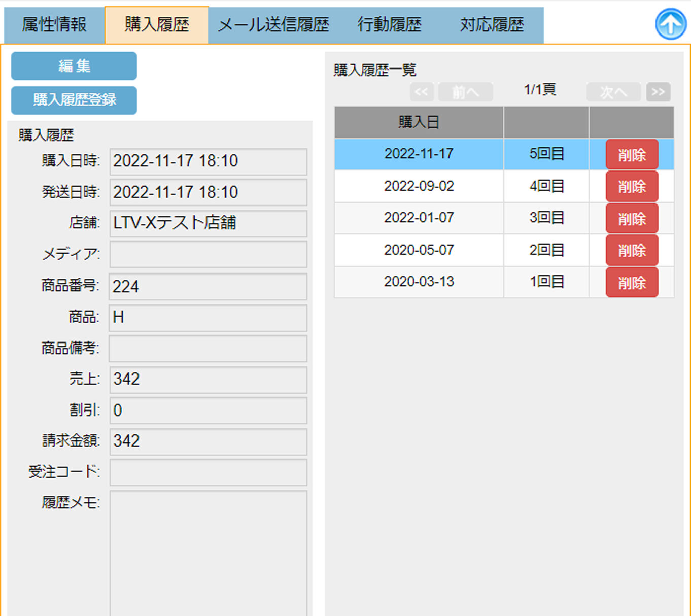Go to first page of purchase list

click(x=422, y=92)
